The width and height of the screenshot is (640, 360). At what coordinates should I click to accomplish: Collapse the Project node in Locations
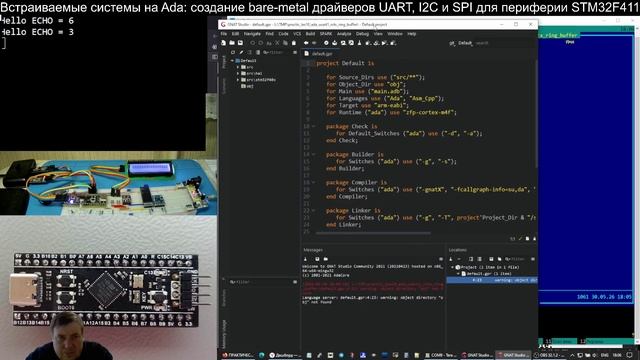pyautogui.click(x=452, y=267)
